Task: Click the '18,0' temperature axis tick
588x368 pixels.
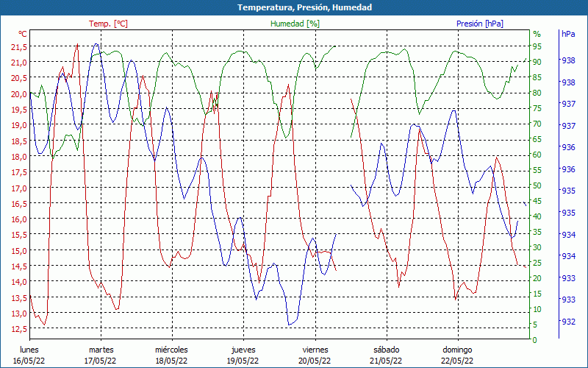Action: click(x=20, y=157)
